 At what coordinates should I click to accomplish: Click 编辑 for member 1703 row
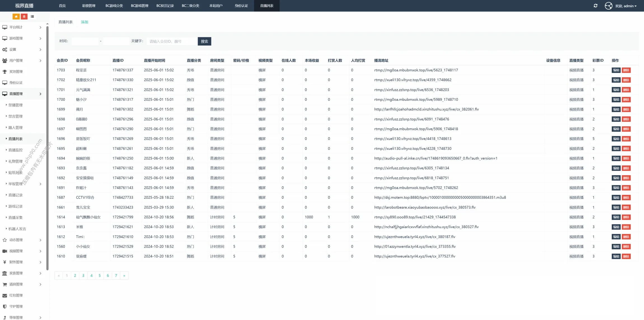tap(616, 70)
